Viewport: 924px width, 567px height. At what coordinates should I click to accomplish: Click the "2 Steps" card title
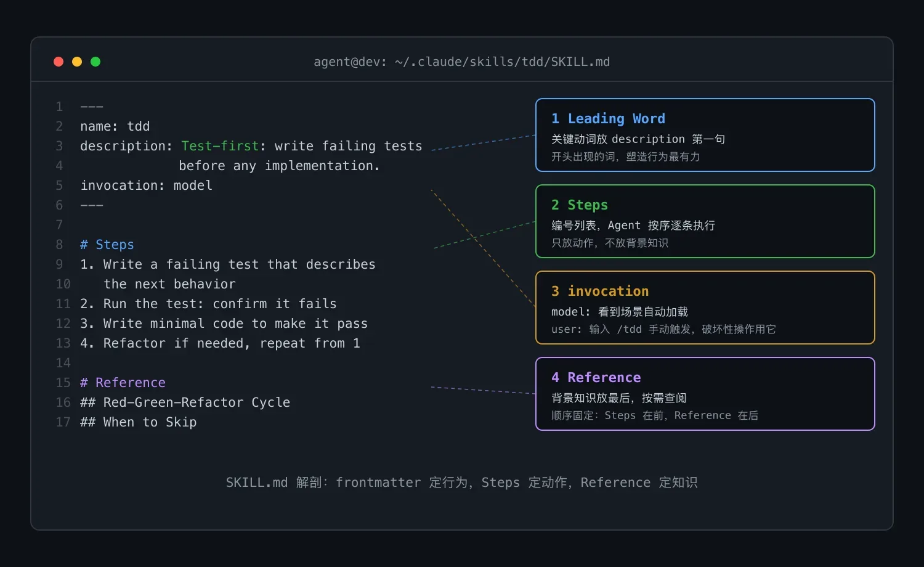[580, 205]
